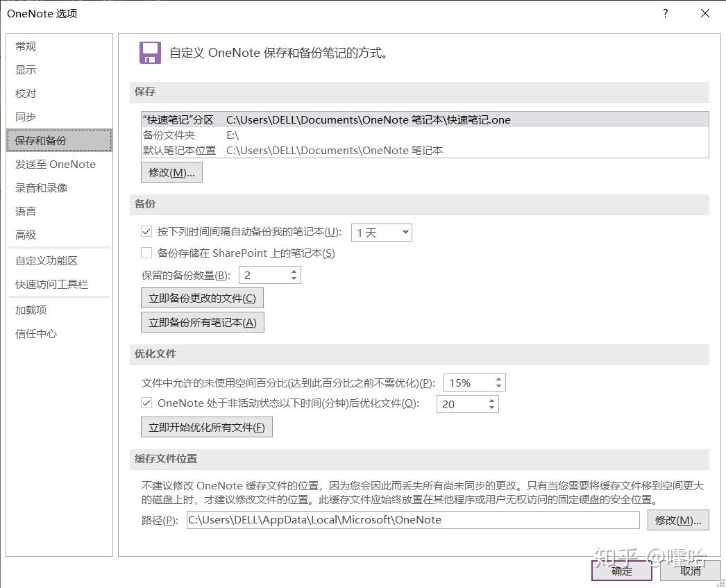Open the 同步 options category
726x588 pixels.
click(26, 117)
